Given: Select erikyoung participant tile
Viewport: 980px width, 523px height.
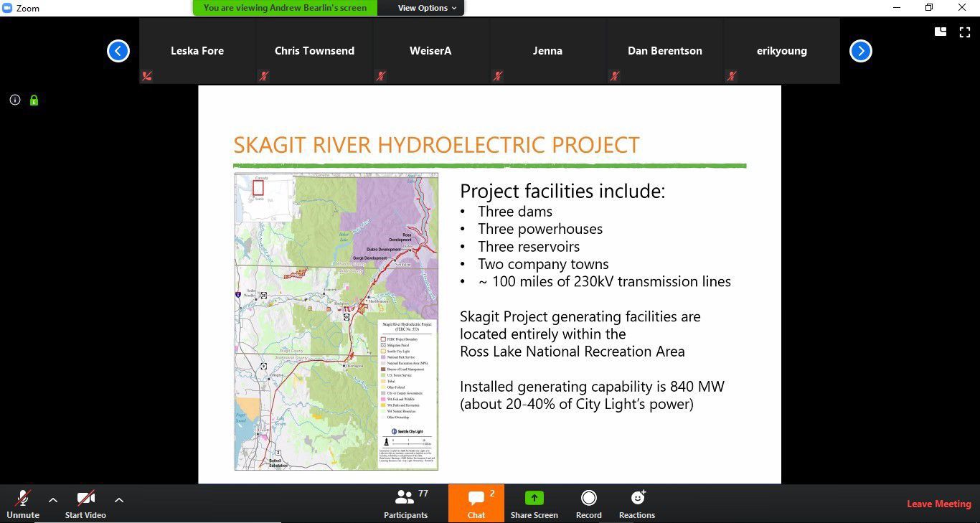Looking at the screenshot, I should tap(781, 51).
